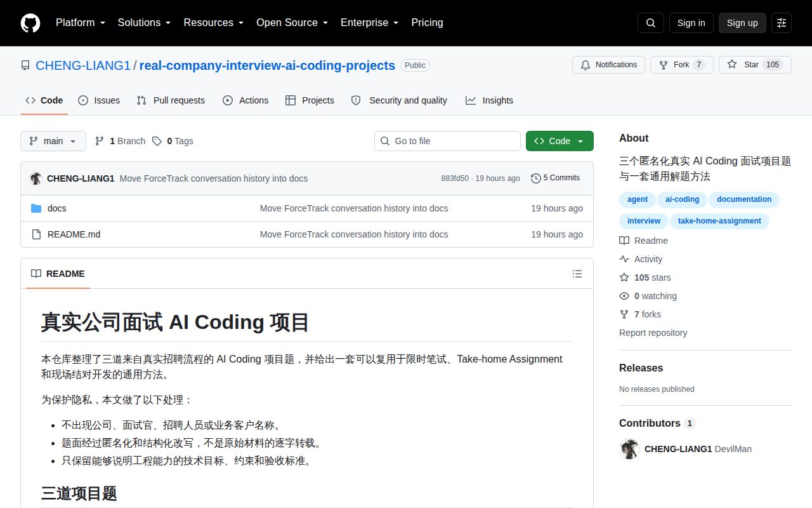Viewport: 812px width, 508px height.
Task: Open the CHENG-LIANG1 owner link in title
Action: [83, 65]
